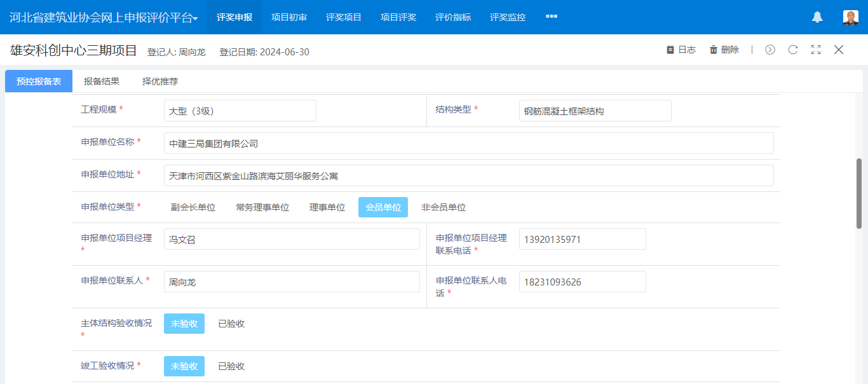
Task: Expand the form to fullscreen
Action: coord(816,50)
